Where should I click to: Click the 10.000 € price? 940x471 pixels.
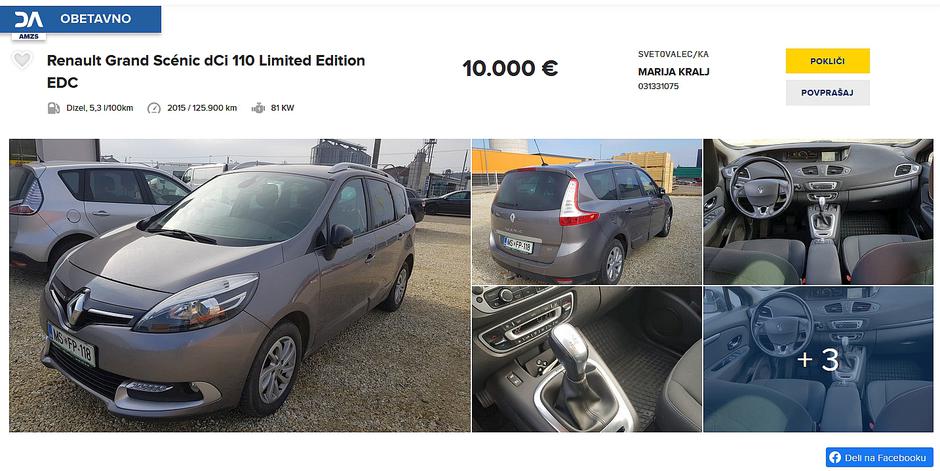[x=510, y=68]
